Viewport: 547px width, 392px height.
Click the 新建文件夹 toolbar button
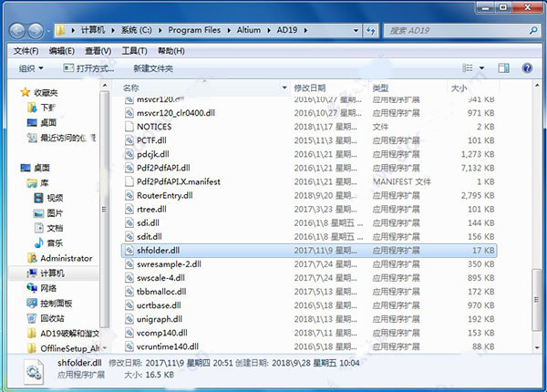click(153, 68)
